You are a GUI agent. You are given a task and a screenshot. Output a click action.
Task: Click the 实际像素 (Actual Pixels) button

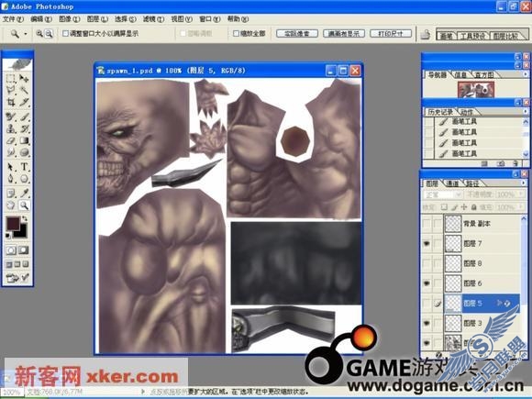point(297,34)
